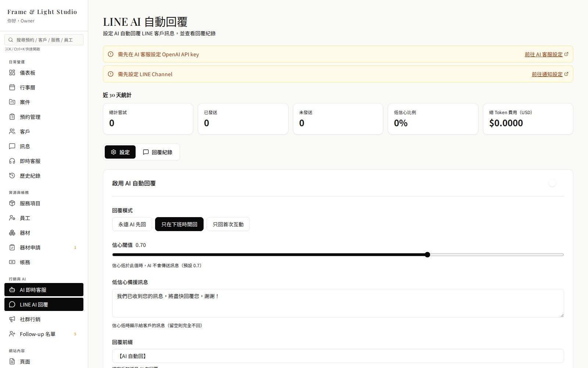588x368 pixels.
Task: Click the 未發送 stat card
Action: point(338,119)
